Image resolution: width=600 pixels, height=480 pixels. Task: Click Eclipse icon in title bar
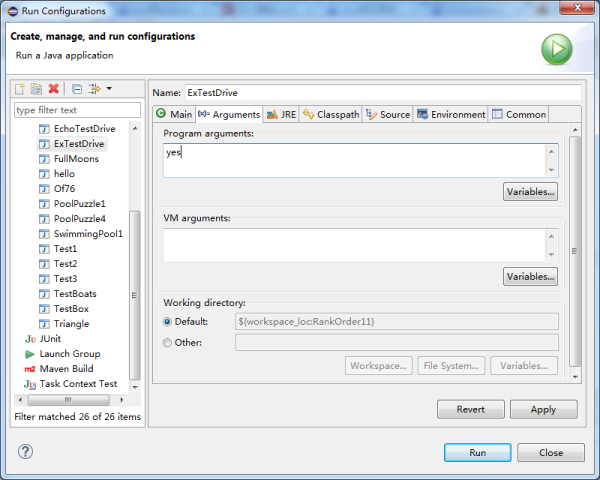tap(13, 11)
